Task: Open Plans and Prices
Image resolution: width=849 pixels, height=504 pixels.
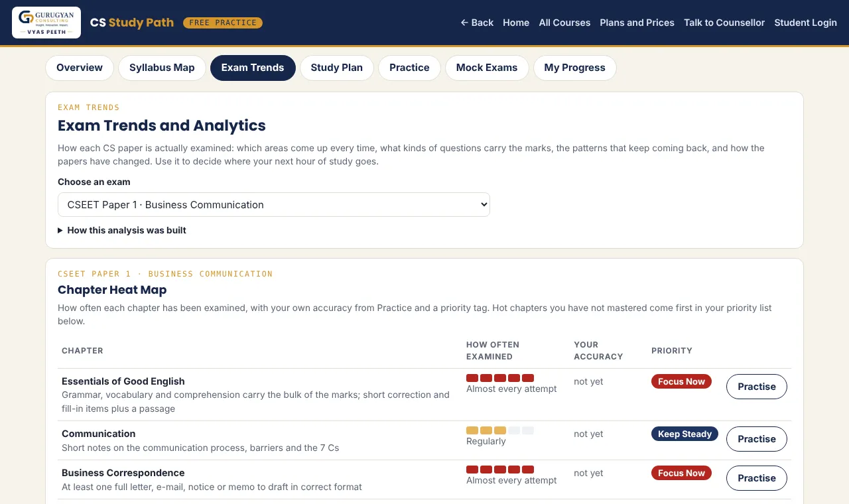Action: (637, 23)
